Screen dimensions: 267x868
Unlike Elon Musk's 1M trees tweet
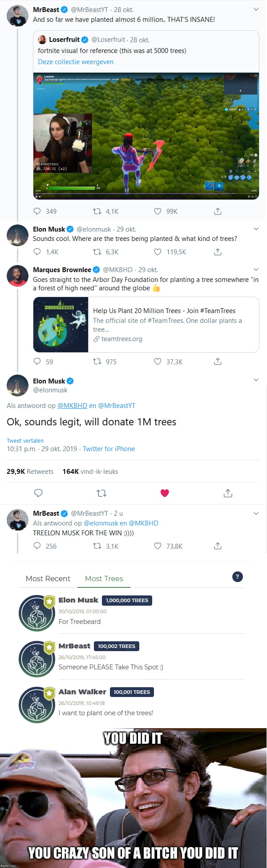click(165, 493)
